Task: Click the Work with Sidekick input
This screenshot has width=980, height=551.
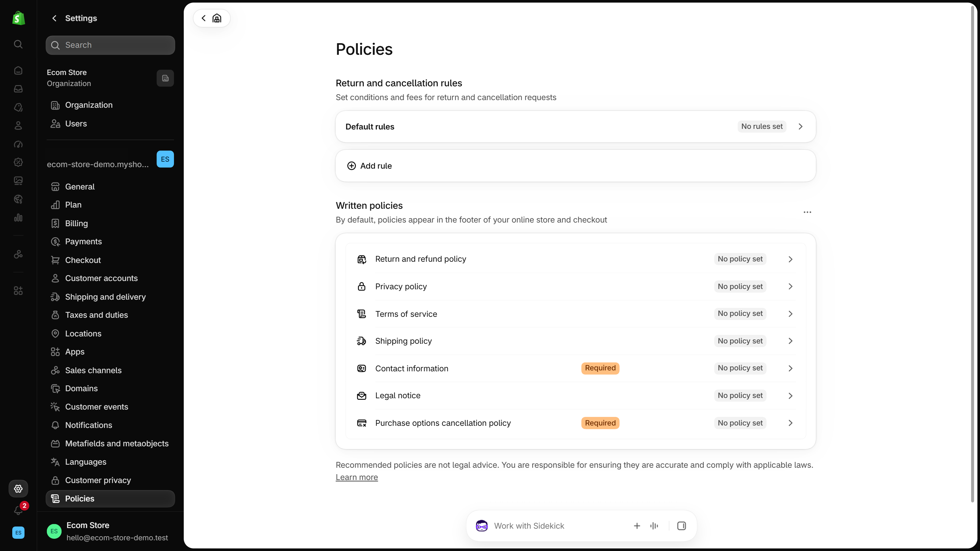Action: point(559,526)
